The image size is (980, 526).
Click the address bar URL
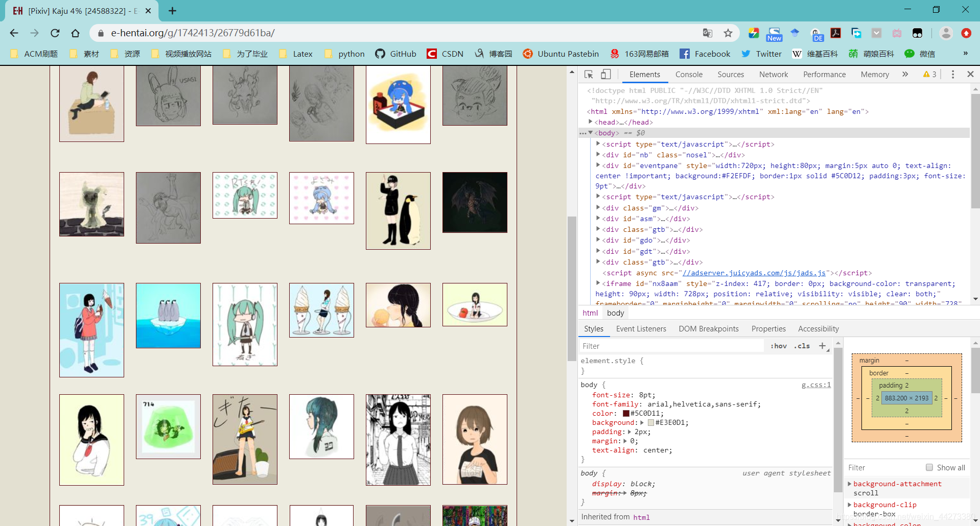tap(193, 33)
